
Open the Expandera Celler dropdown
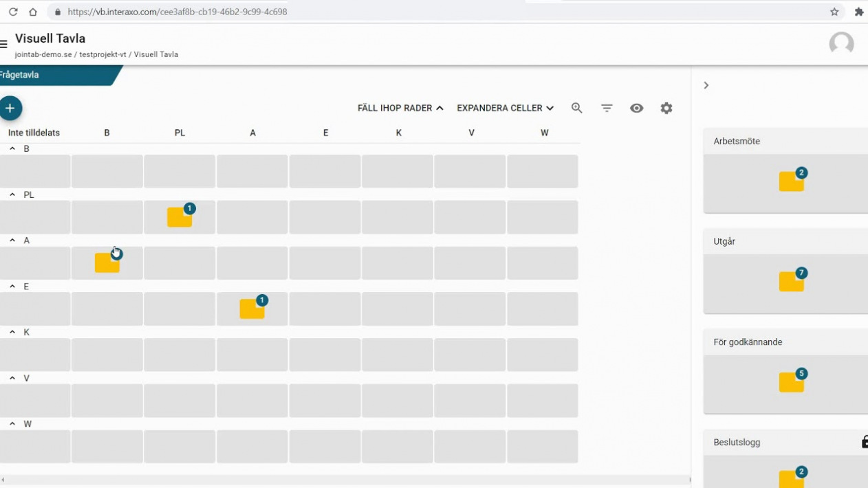tap(505, 108)
